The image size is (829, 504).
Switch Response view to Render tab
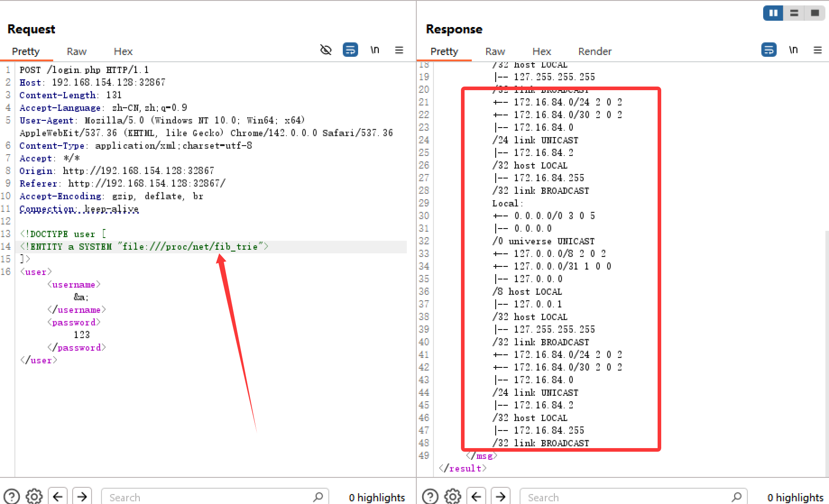pos(594,51)
